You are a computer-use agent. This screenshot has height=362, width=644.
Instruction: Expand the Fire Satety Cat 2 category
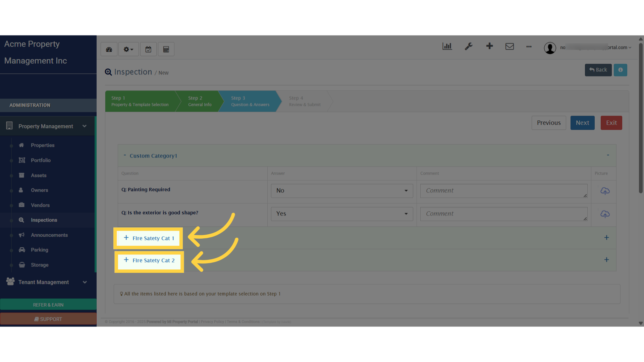click(149, 260)
